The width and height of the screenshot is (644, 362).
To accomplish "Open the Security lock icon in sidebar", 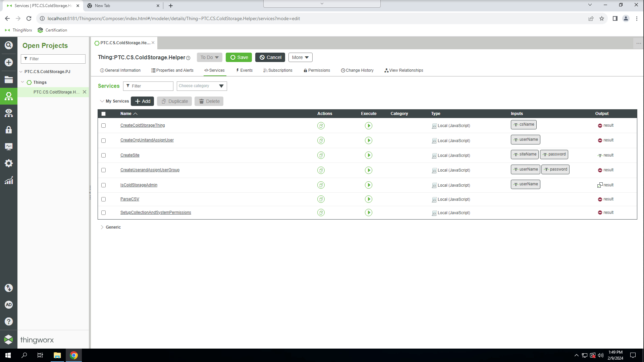I will click(9, 130).
